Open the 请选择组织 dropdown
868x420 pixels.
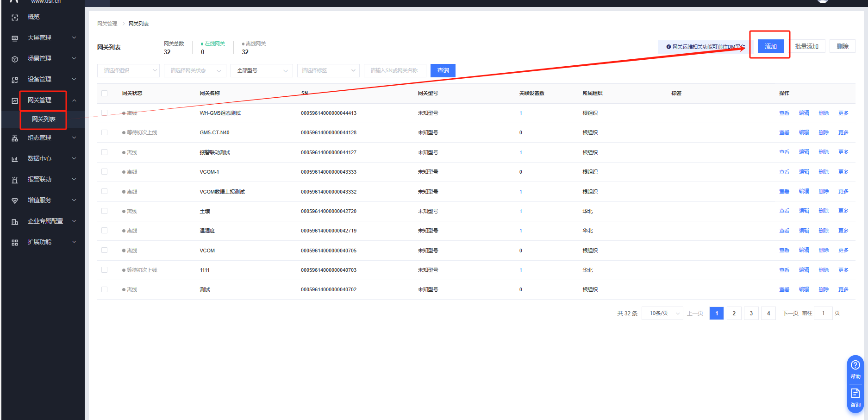(128, 70)
